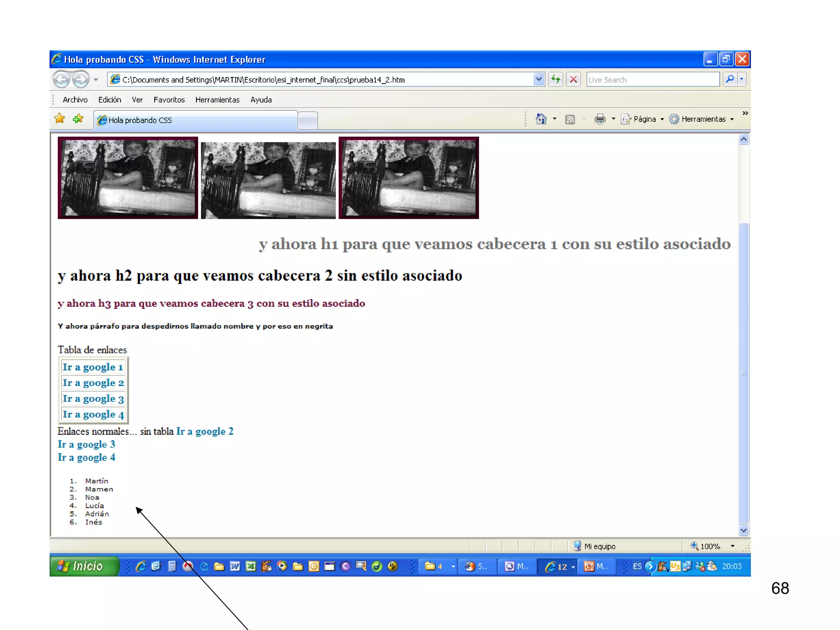Click the RSS feeds icon

point(570,119)
